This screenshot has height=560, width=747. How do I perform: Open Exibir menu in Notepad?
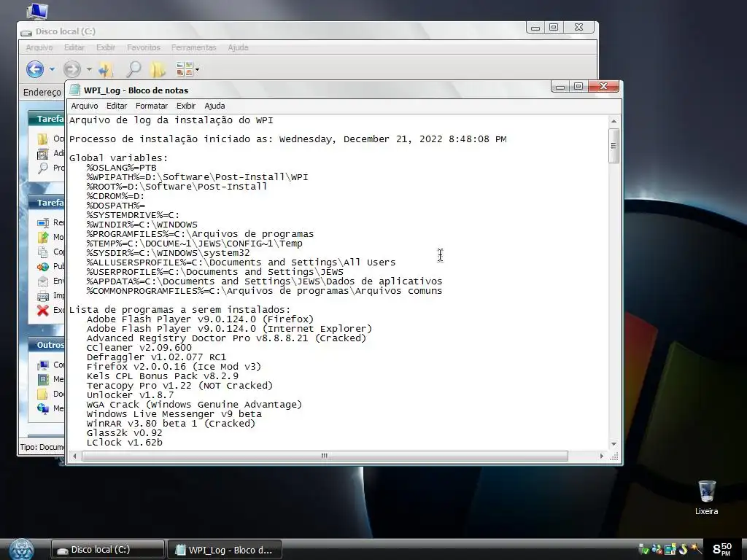(x=186, y=106)
